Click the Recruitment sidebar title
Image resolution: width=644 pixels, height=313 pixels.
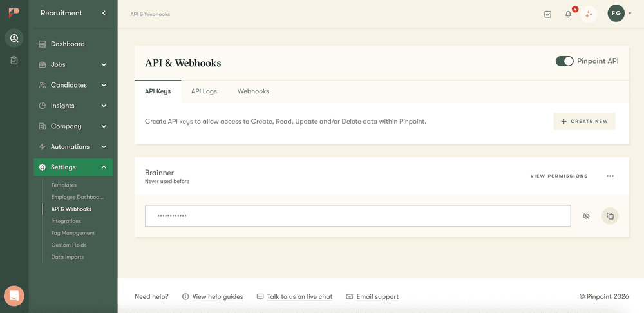(61, 13)
